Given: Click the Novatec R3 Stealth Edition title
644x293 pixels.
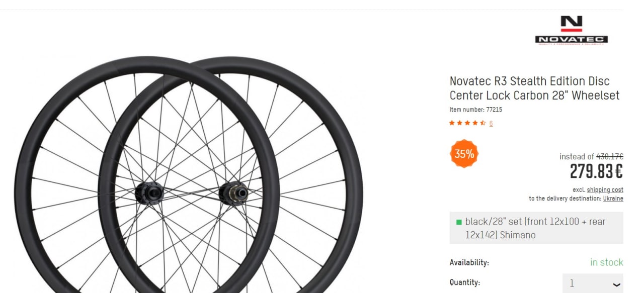Looking at the screenshot, I should 534,88.
